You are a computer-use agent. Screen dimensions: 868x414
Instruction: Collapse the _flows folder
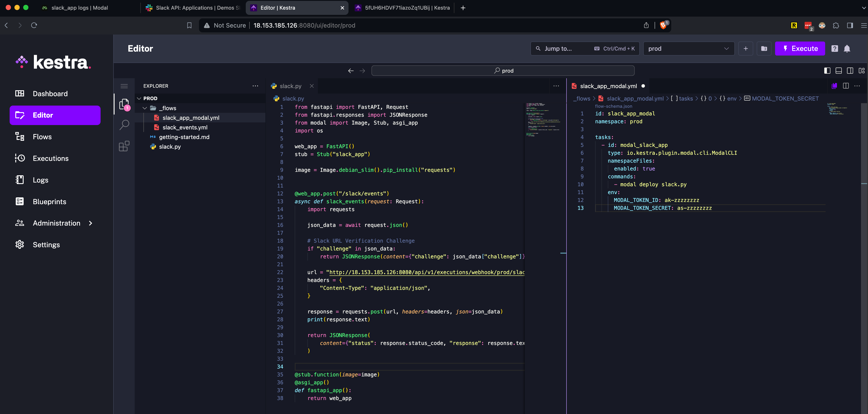(145, 108)
